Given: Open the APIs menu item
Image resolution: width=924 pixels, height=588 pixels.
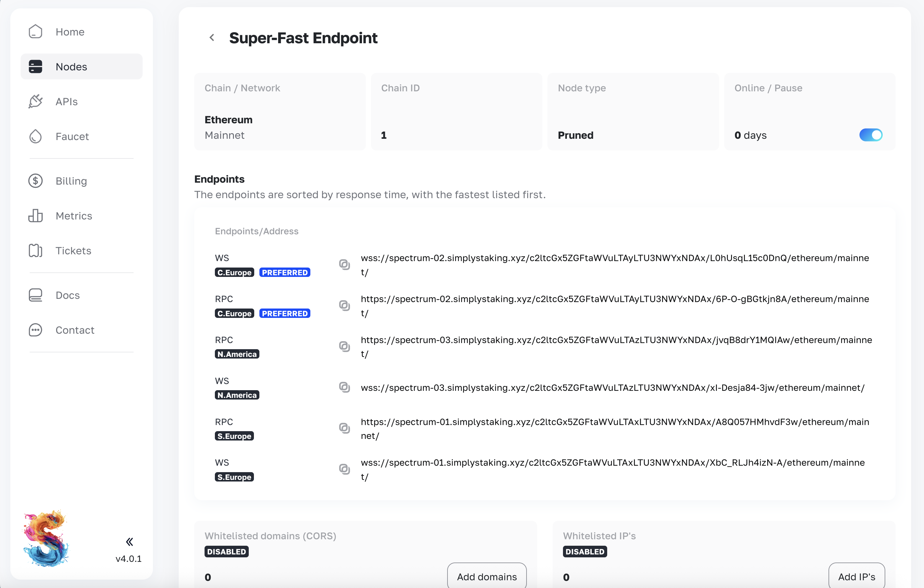Looking at the screenshot, I should pos(81,101).
